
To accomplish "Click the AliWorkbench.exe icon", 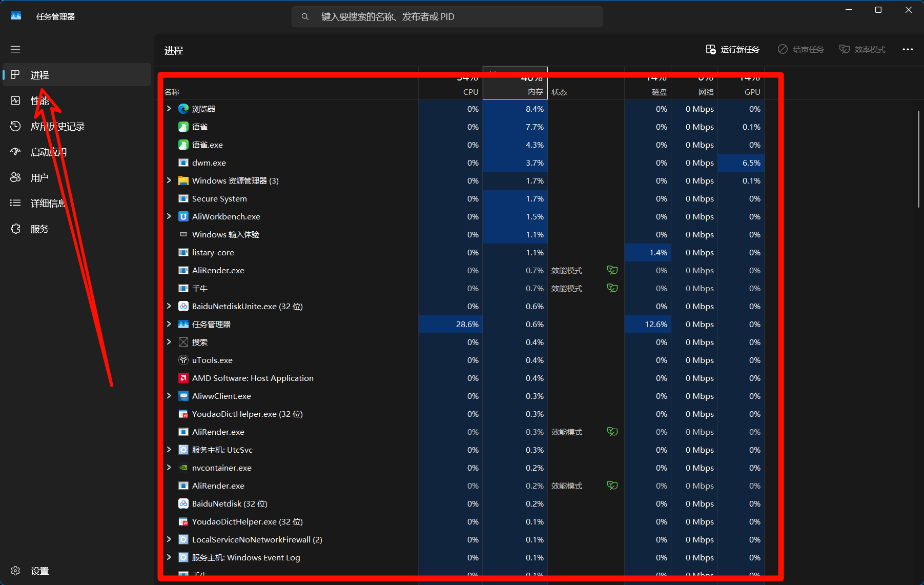I will pyautogui.click(x=183, y=216).
